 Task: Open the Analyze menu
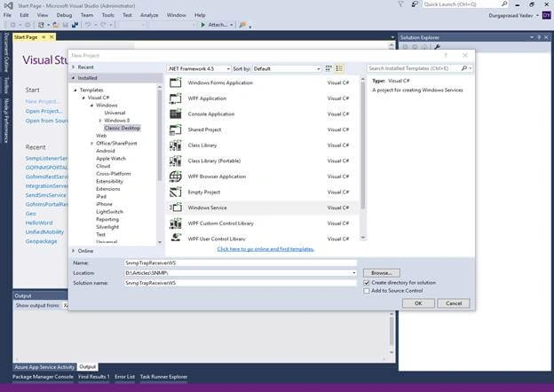point(149,15)
